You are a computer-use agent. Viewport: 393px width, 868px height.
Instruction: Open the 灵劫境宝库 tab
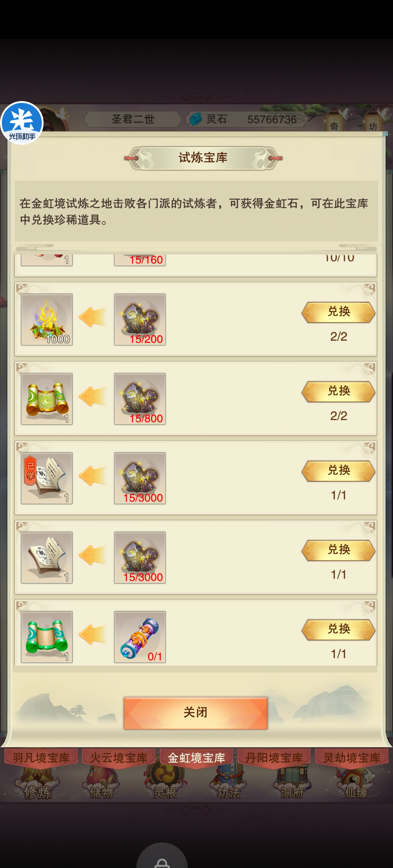(352, 758)
